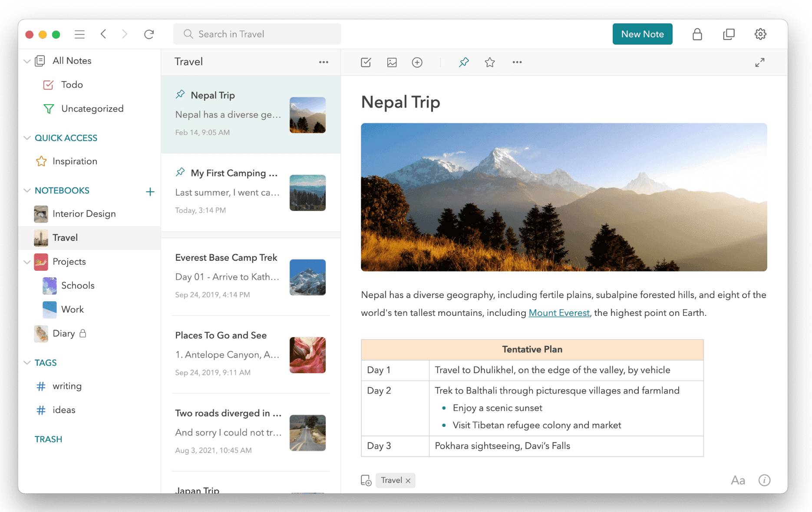Follow the Mount Everest link
Image resolution: width=812 pixels, height=512 pixels.
pyautogui.click(x=559, y=313)
